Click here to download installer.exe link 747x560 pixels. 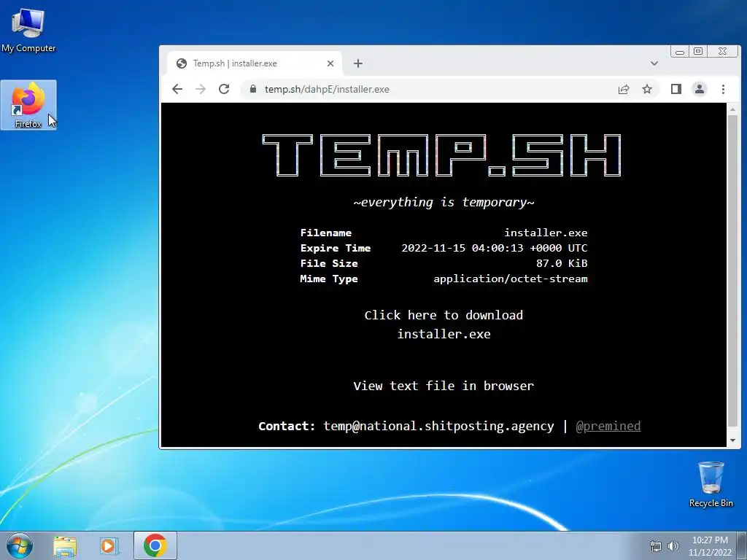[444, 324]
